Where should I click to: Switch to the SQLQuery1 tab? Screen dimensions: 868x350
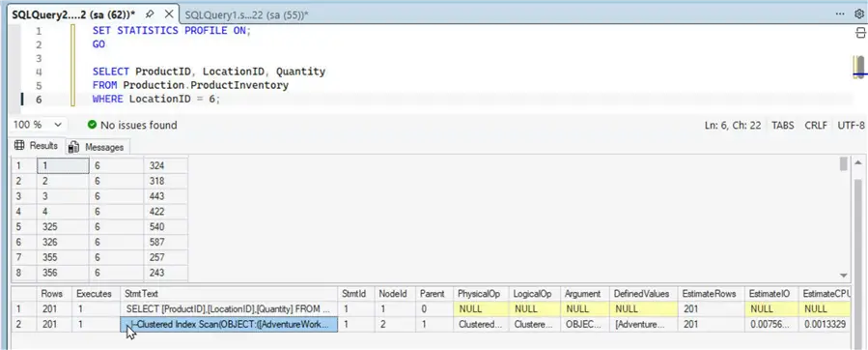coord(247,15)
